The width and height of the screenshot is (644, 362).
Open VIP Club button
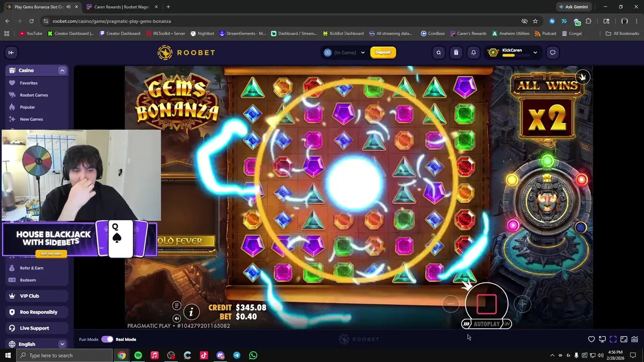point(37,296)
